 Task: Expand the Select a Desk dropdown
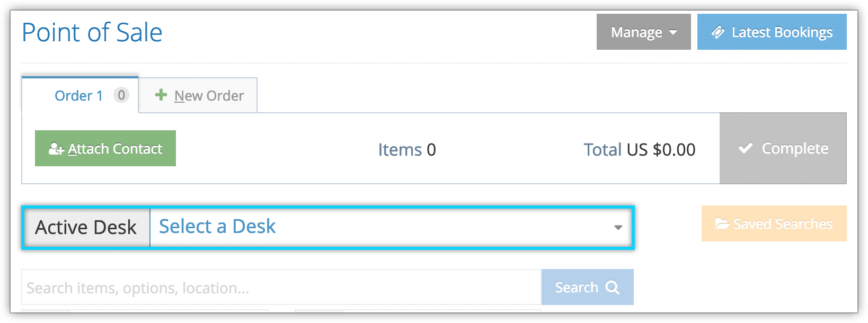[x=392, y=228]
